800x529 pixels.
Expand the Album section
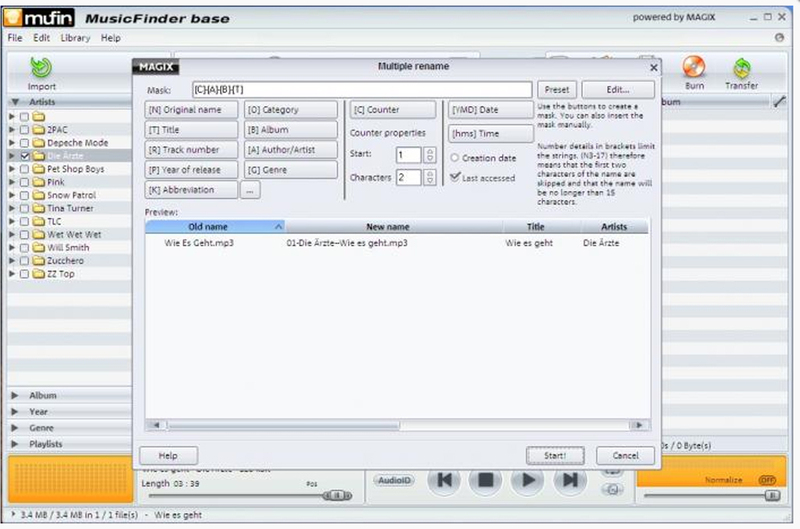pyautogui.click(x=15, y=395)
